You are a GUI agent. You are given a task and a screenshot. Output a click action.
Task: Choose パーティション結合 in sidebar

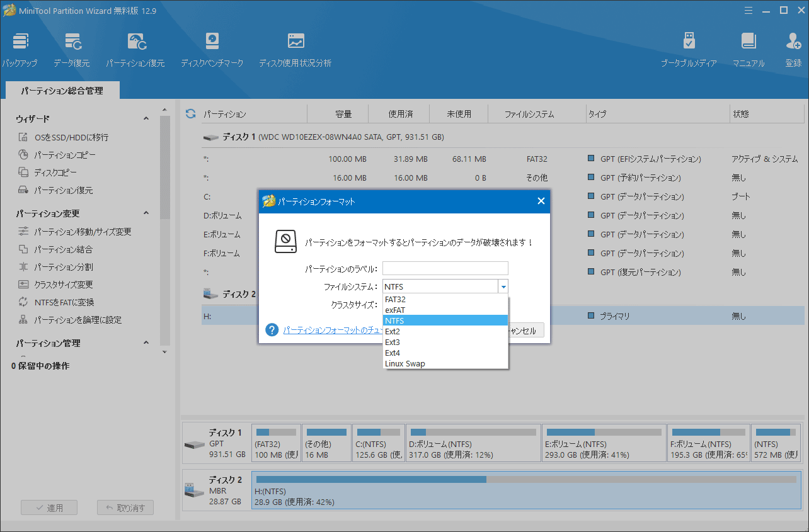(x=55, y=249)
